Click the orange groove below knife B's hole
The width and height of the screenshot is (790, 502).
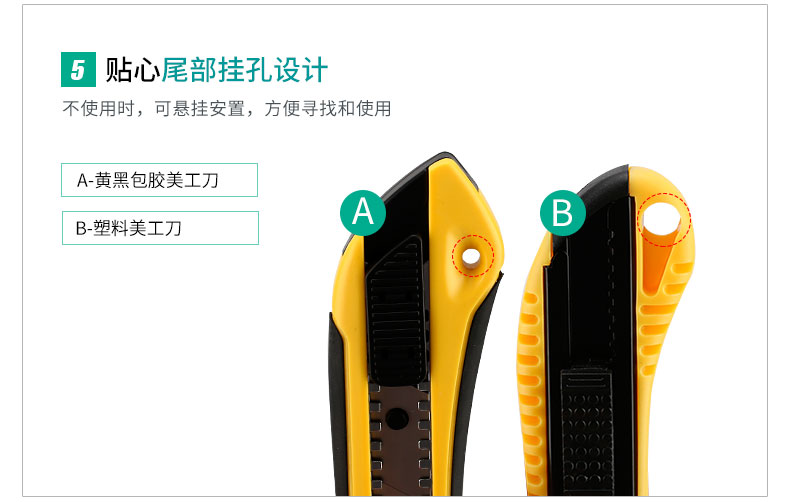point(656,267)
